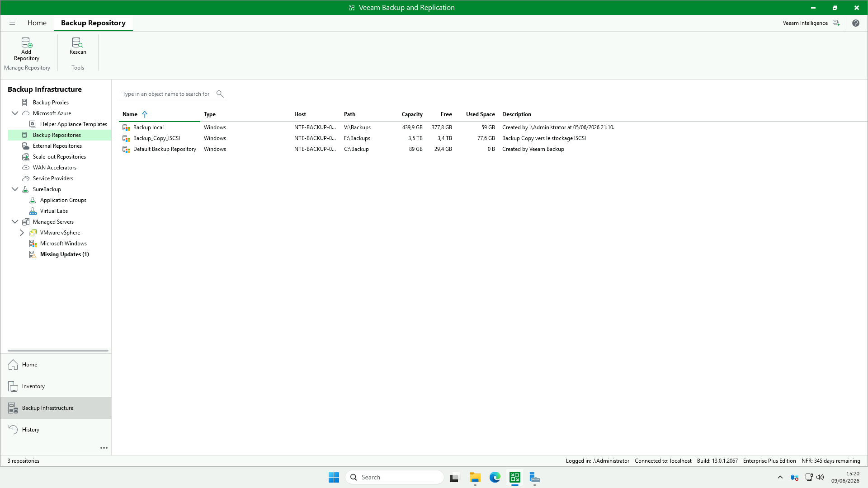Open the navigation pane more options dots
This screenshot has width=868, height=488.
pyautogui.click(x=104, y=448)
